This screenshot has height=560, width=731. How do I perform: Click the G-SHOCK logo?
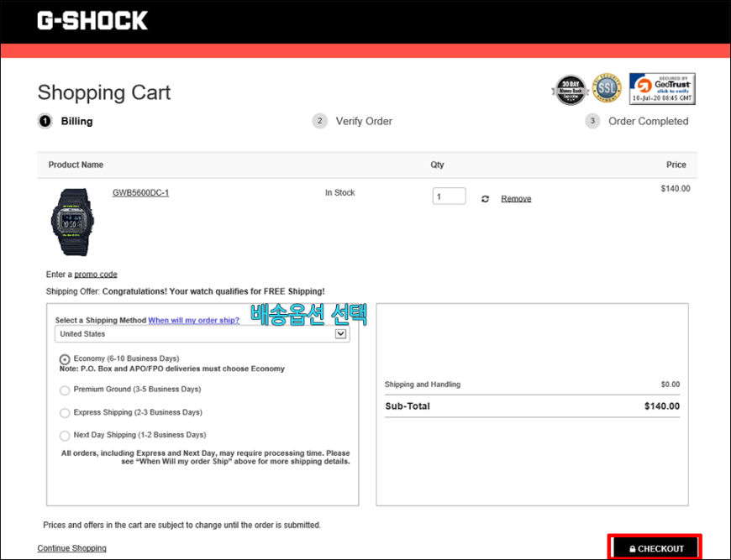(x=92, y=21)
